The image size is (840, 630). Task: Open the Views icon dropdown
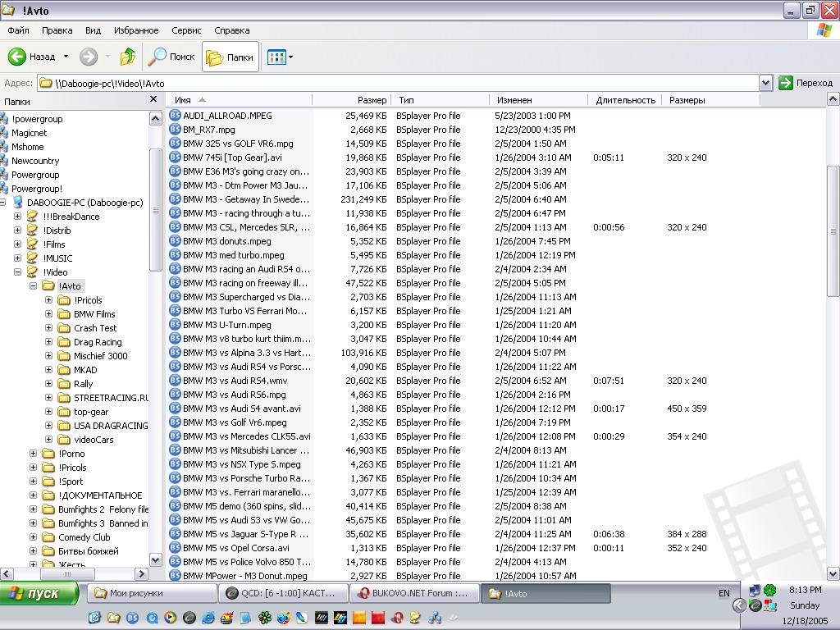pyautogui.click(x=280, y=57)
